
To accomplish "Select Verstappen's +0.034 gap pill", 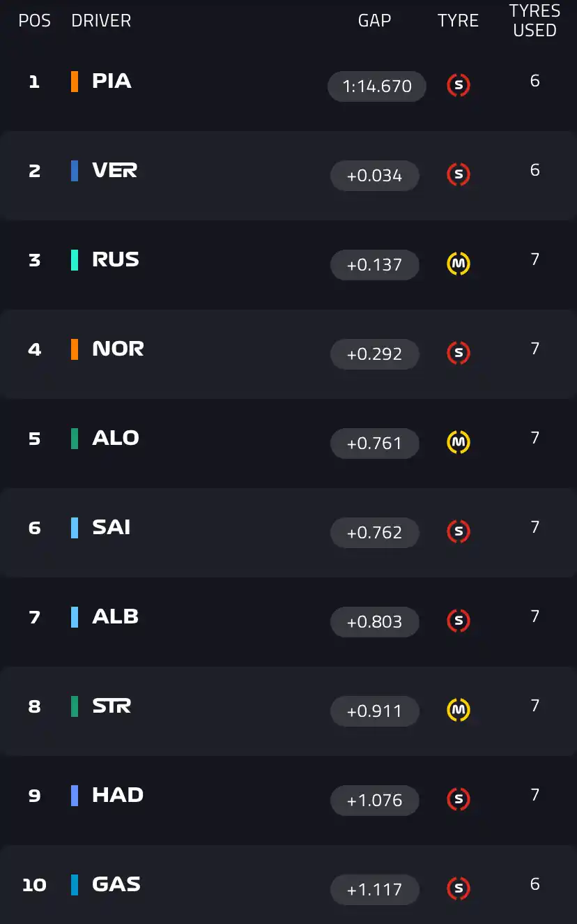I will pos(375,175).
